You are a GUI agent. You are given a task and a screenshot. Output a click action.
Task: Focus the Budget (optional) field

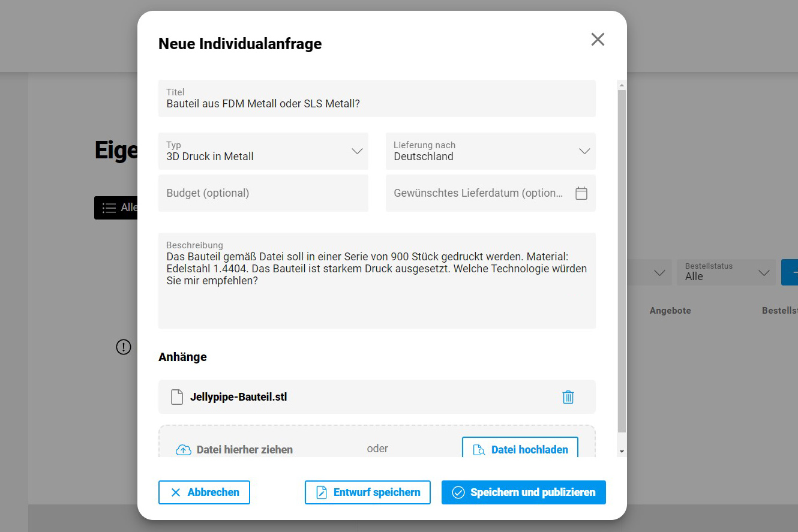click(x=263, y=193)
